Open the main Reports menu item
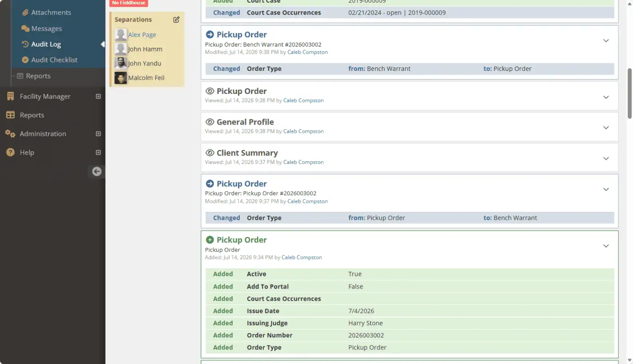This screenshot has width=633, height=364. (x=32, y=115)
